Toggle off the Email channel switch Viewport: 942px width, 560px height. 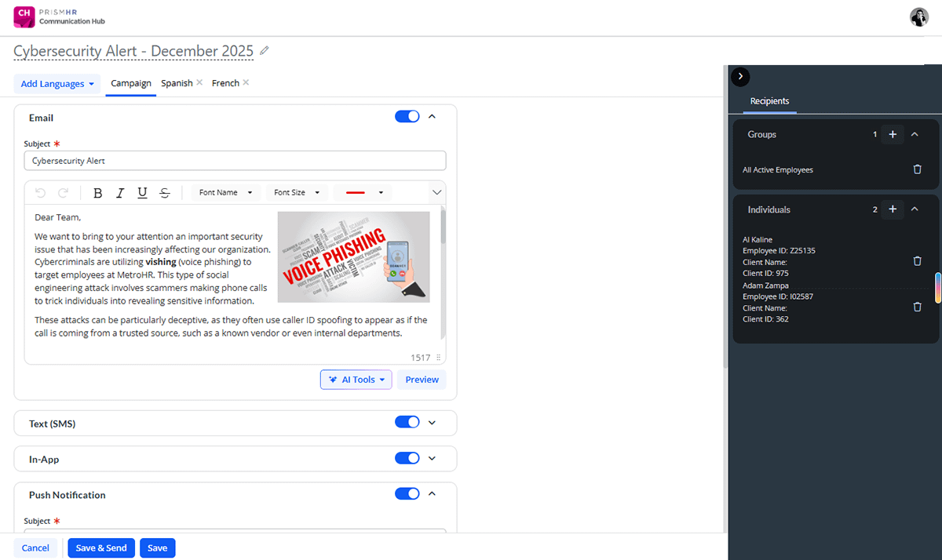(407, 117)
